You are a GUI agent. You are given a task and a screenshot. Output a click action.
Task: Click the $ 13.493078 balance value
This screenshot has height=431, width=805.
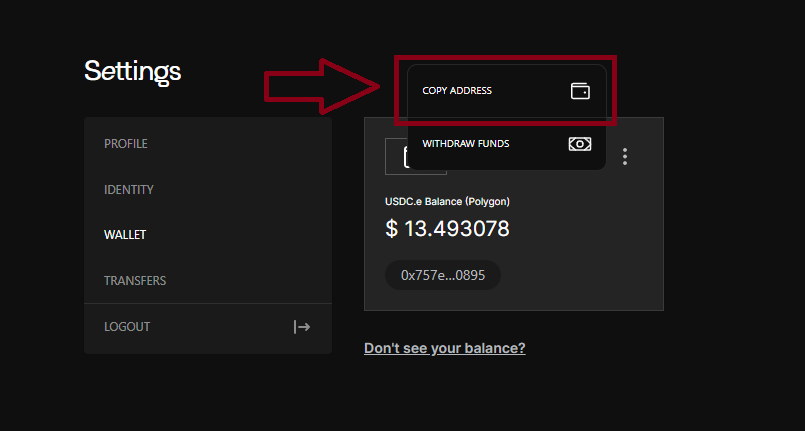[447, 228]
